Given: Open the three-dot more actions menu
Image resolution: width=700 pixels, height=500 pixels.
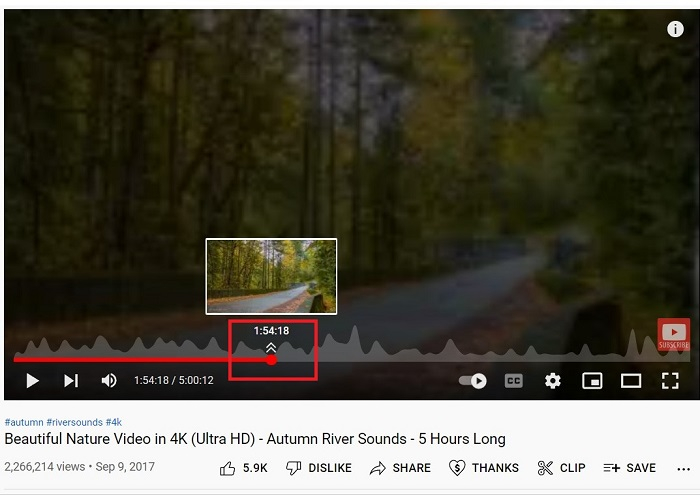Looking at the screenshot, I should click(x=683, y=469).
